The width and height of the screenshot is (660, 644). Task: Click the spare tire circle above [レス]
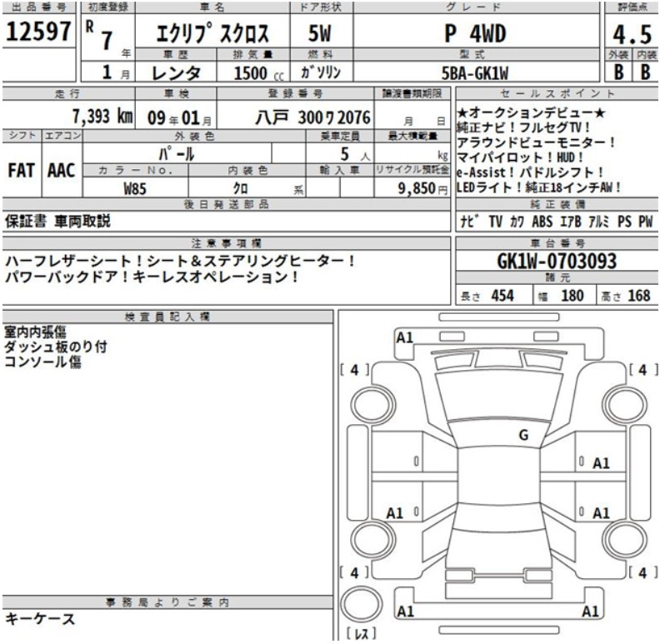point(360,605)
